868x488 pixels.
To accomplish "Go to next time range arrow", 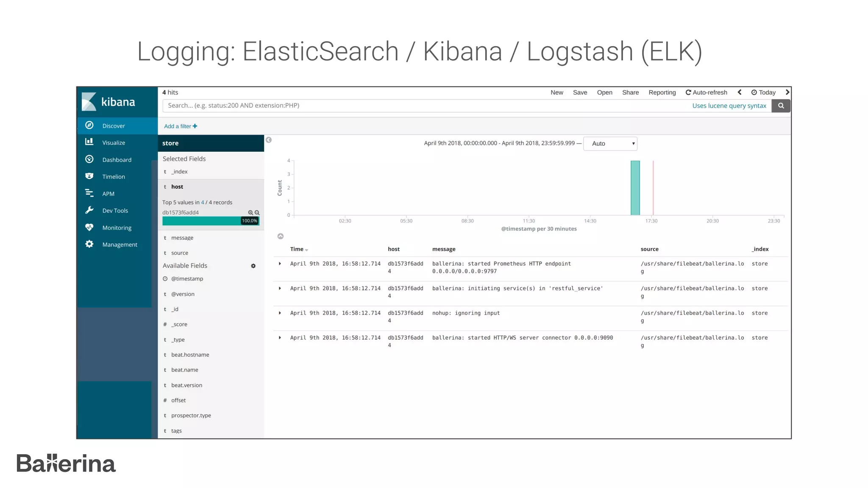I will click(x=787, y=92).
